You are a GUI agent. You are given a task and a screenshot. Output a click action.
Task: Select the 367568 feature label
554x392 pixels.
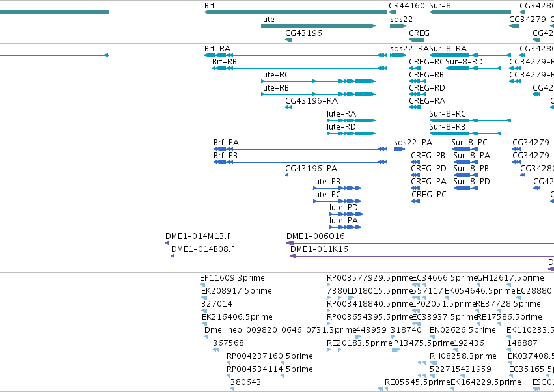point(229,343)
